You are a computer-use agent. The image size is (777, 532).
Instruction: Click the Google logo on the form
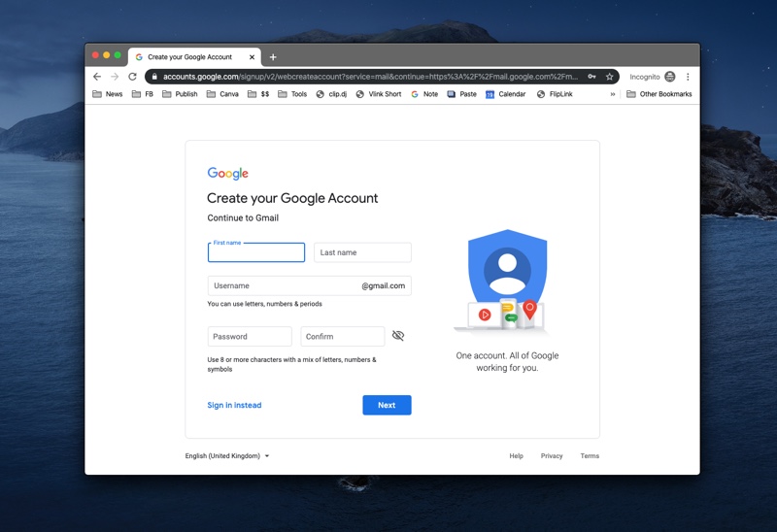(x=228, y=174)
